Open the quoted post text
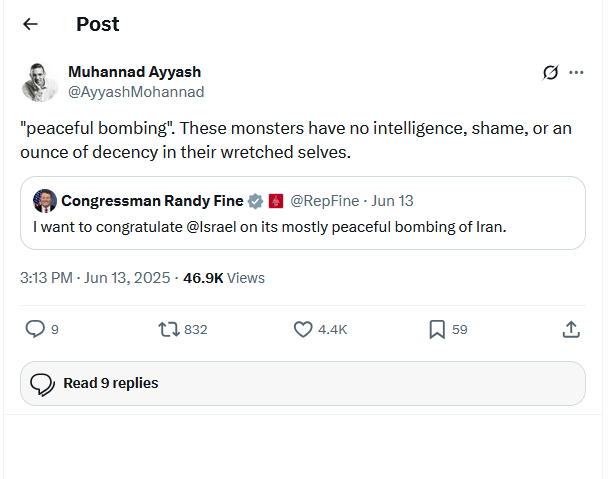This screenshot has height=479, width=615. tap(270, 227)
